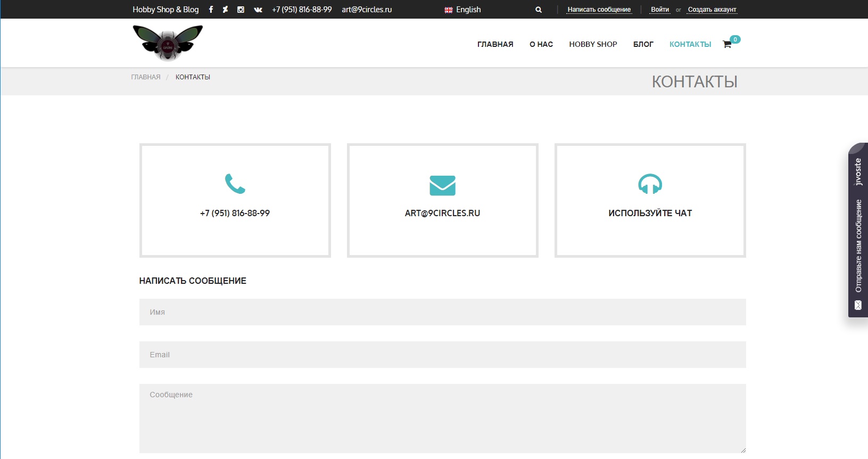Open the VK social network icon
The image size is (868, 459).
coord(258,10)
